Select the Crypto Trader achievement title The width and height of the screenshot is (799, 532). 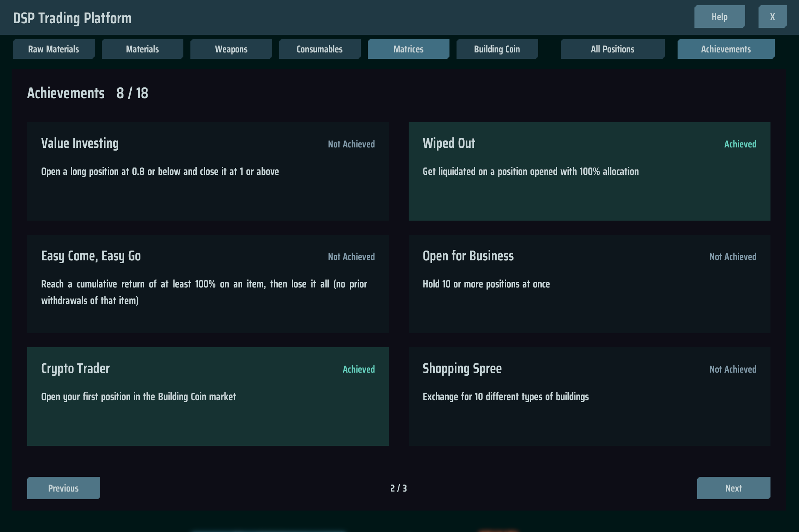pyautogui.click(x=75, y=369)
